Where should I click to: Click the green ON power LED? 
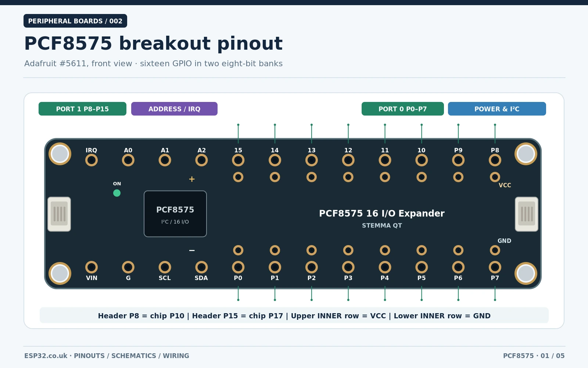click(x=117, y=193)
